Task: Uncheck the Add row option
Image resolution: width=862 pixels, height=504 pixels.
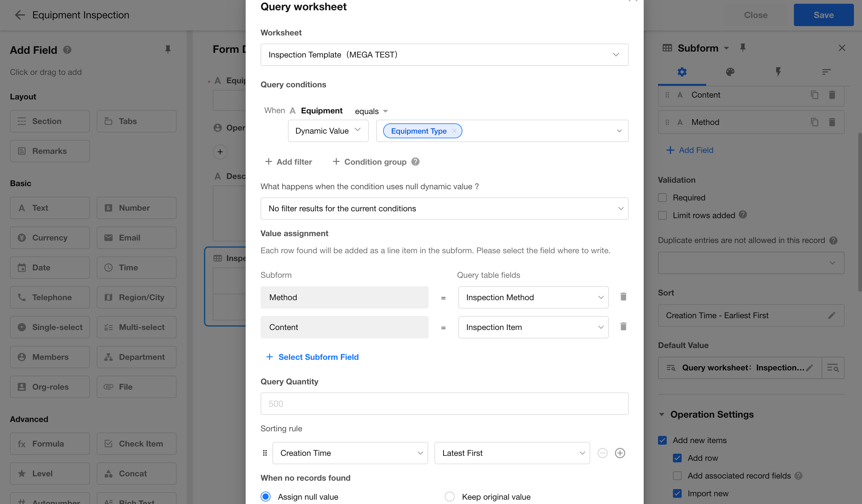Action: pyautogui.click(x=677, y=458)
